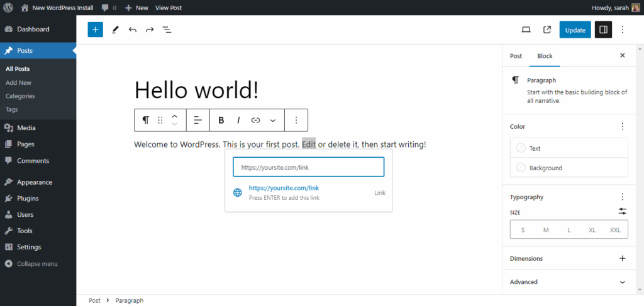Move block down with arrow
The height and width of the screenshot is (306, 644).
click(175, 124)
